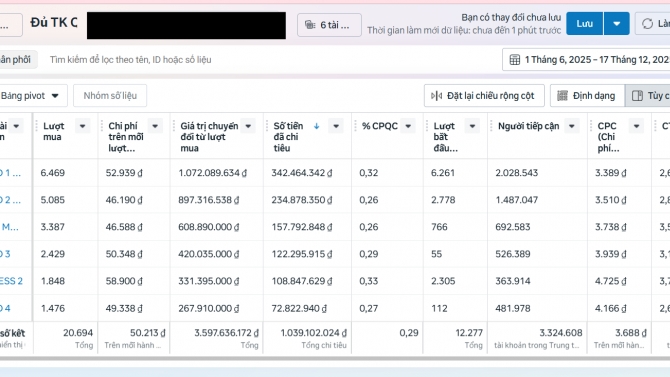Click the calendar icon in date range

pos(515,59)
